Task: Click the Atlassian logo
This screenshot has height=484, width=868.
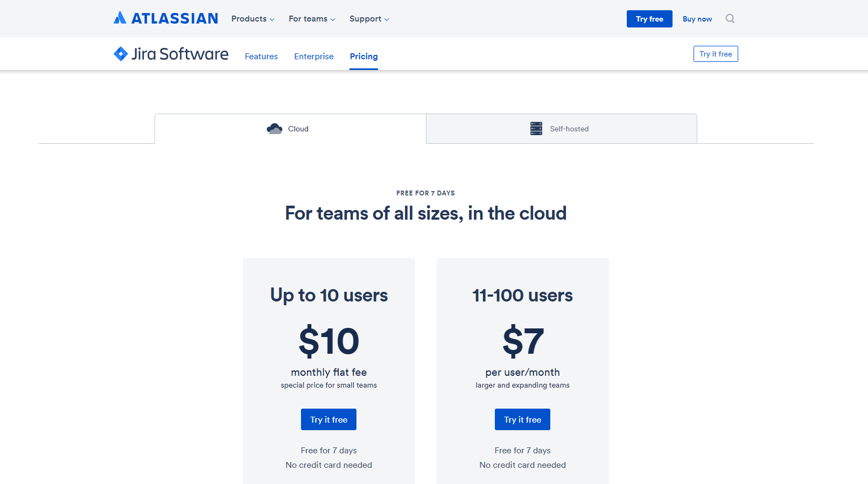Action: [165, 18]
